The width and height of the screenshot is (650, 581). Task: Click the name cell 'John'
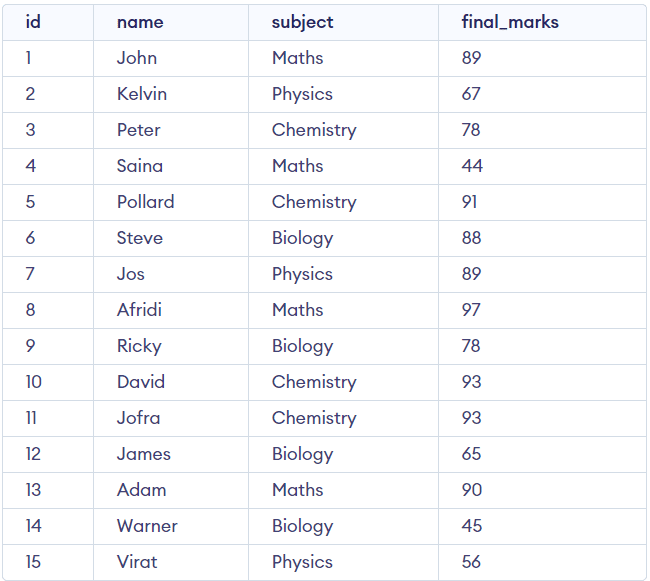tap(137, 58)
